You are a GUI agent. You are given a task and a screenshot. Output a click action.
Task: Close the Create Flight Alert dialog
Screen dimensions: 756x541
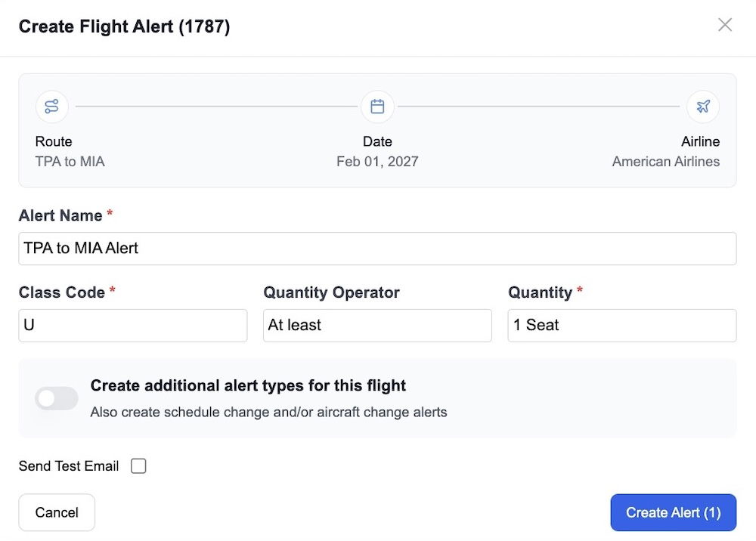tap(725, 26)
